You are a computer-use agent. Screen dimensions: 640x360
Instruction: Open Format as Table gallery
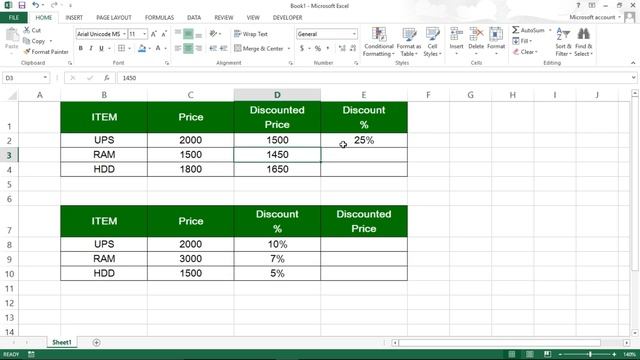click(x=409, y=42)
